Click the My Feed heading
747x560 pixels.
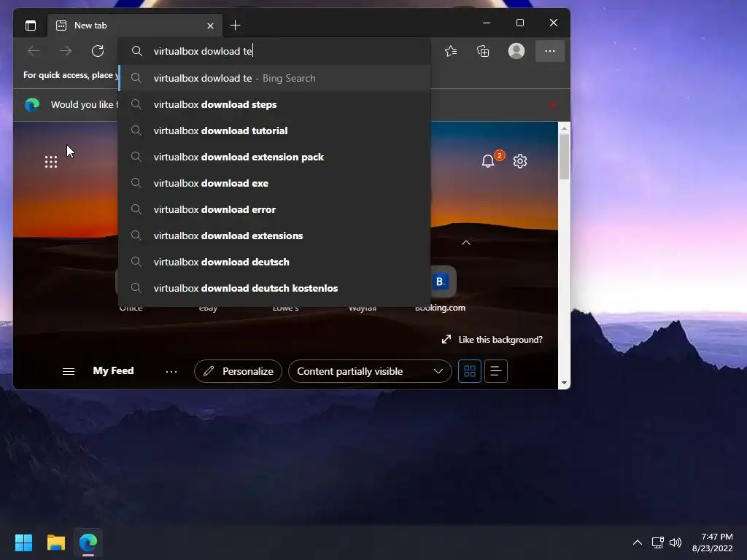coord(113,370)
